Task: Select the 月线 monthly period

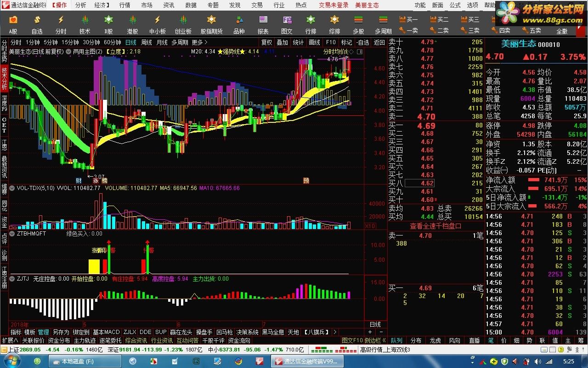Action: (162, 42)
